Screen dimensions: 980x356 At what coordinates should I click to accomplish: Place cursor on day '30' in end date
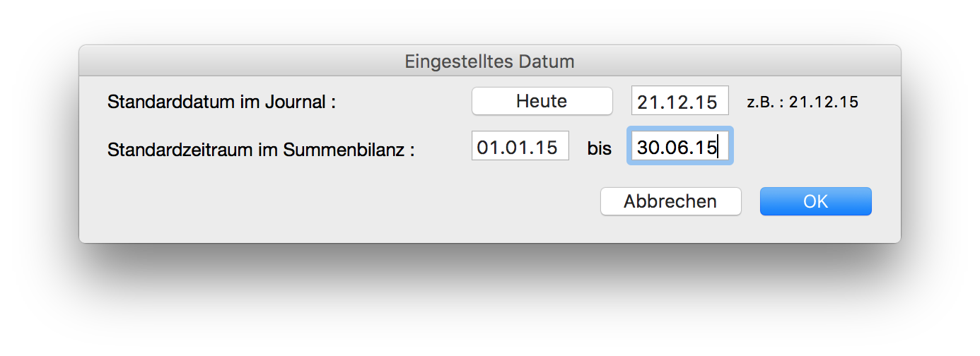(647, 148)
